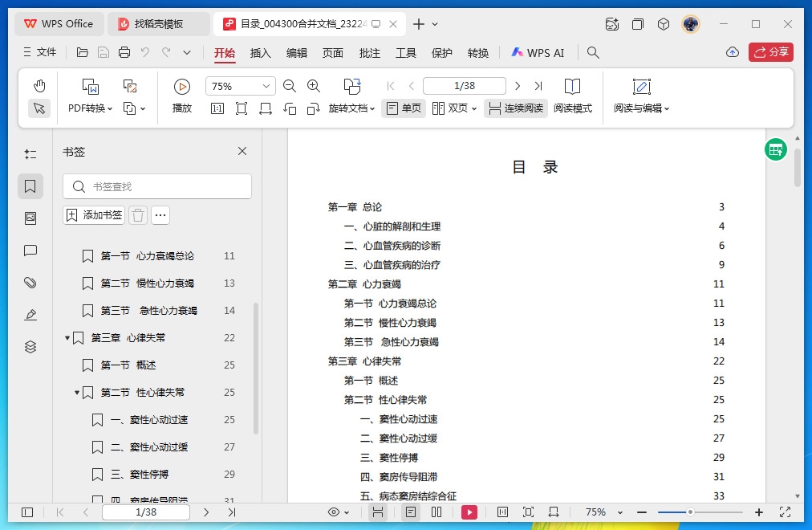
Task: Select the hand pan tool
Action: (39, 86)
